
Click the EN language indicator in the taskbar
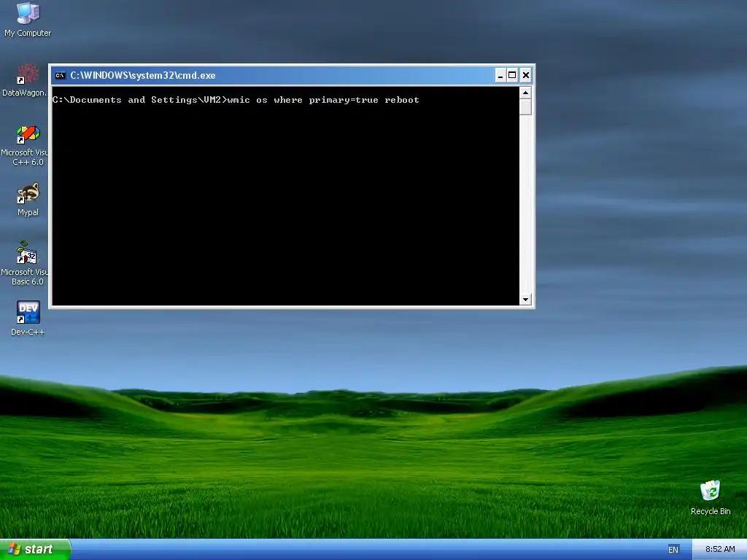[673, 550]
